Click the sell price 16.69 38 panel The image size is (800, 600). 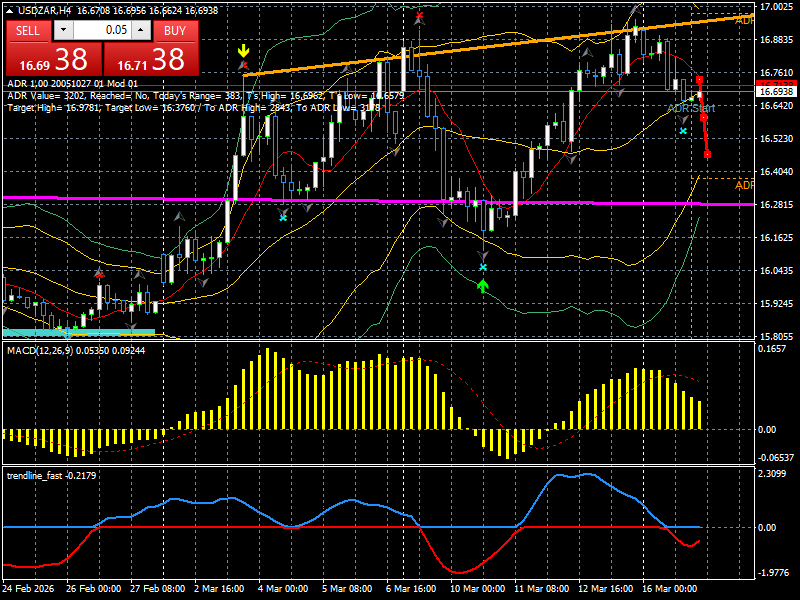click(x=54, y=59)
